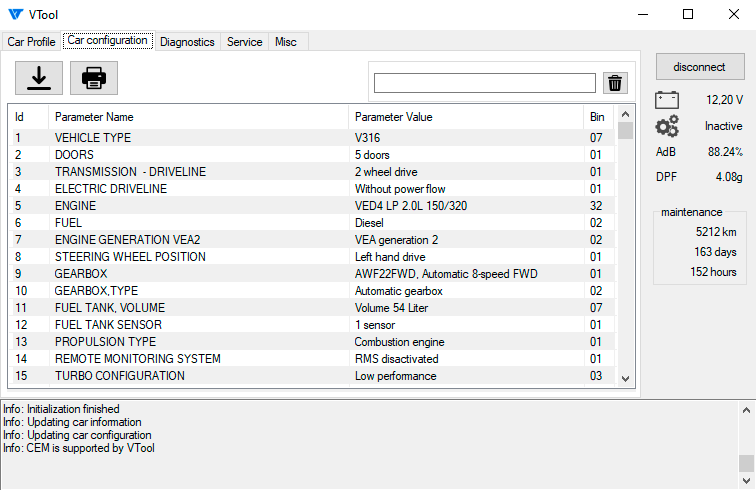Click the gears engine status icon
Viewport: 756px width, 490px height.
pos(667,126)
